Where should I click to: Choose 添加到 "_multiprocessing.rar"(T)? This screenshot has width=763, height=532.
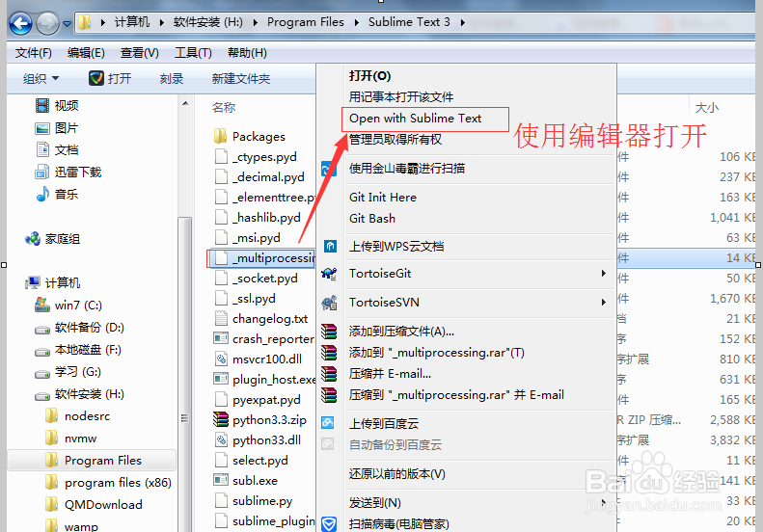[437, 353]
